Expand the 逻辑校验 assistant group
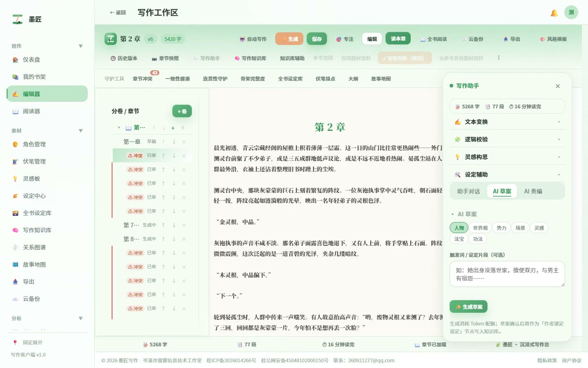The image size is (588, 368). pyautogui.click(x=507, y=139)
